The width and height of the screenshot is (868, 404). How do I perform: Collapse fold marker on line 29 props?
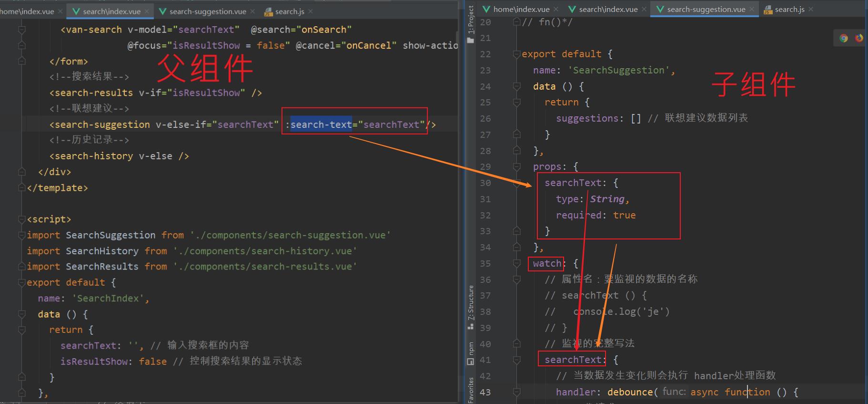click(517, 167)
